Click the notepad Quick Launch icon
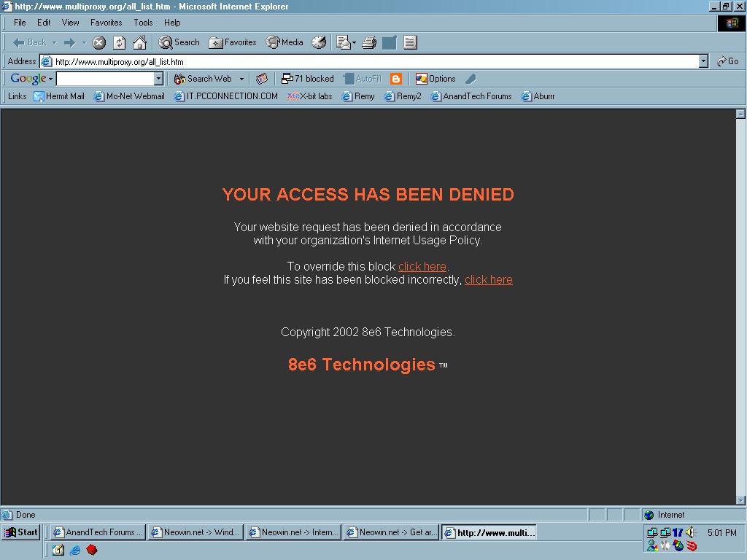This screenshot has width=747, height=560. tap(58, 550)
